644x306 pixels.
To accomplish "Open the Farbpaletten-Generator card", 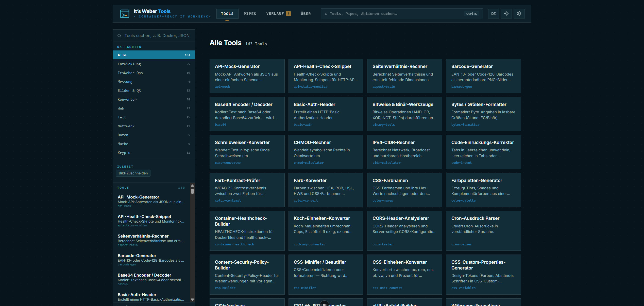I will coord(484,190).
